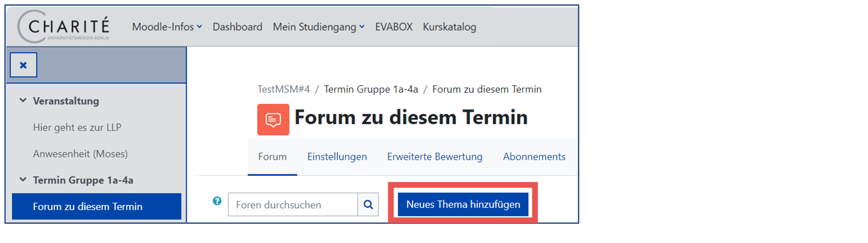Go to Dashboard in the top navigation
Viewport: 868px width, 243px height.
(x=237, y=26)
